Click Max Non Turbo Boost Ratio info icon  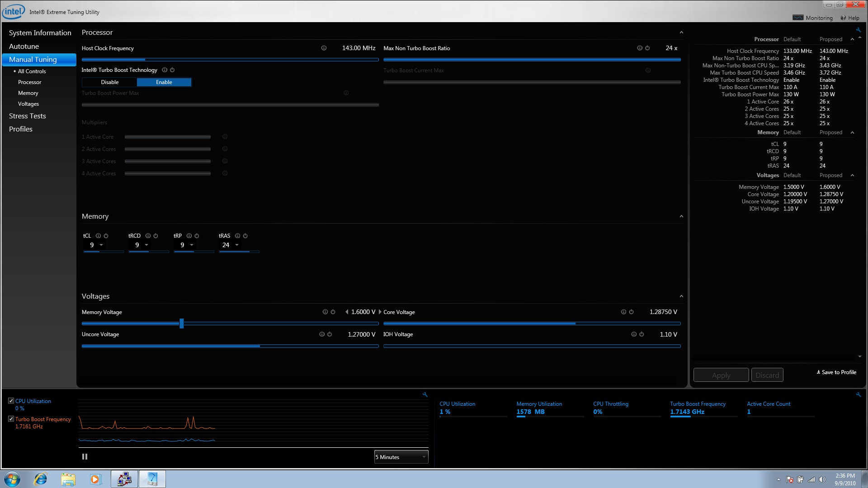click(x=639, y=48)
